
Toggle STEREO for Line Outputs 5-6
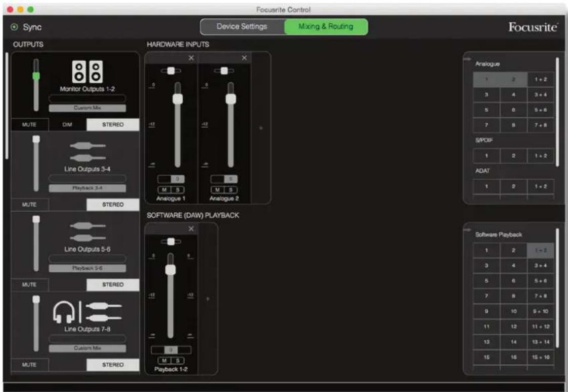(x=113, y=284)
